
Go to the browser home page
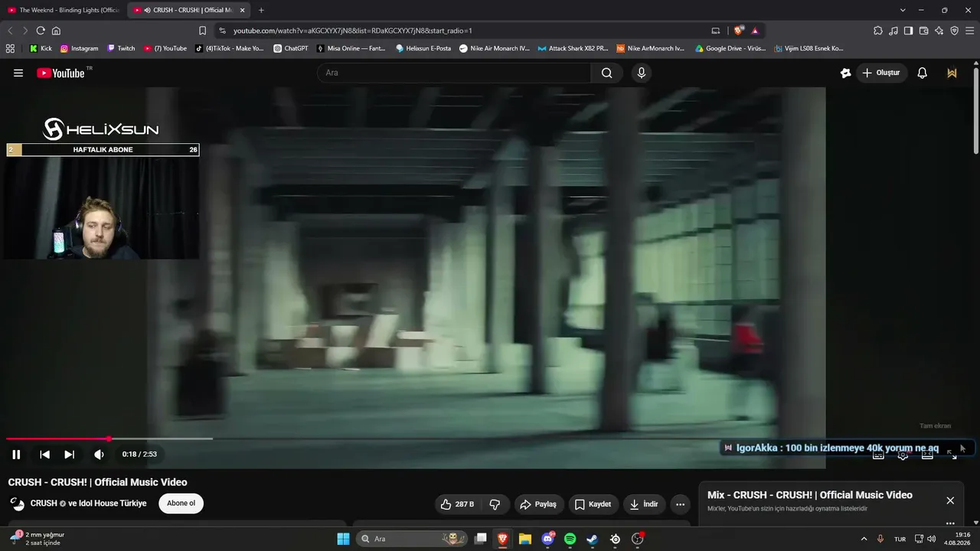point(56,31)
